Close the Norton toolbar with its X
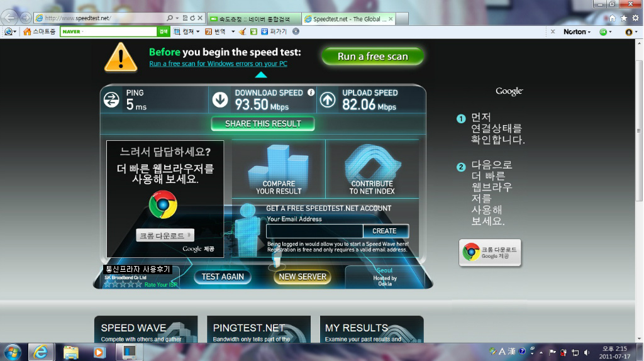This screenshot has width=644, height=361. tap(553, 31)
